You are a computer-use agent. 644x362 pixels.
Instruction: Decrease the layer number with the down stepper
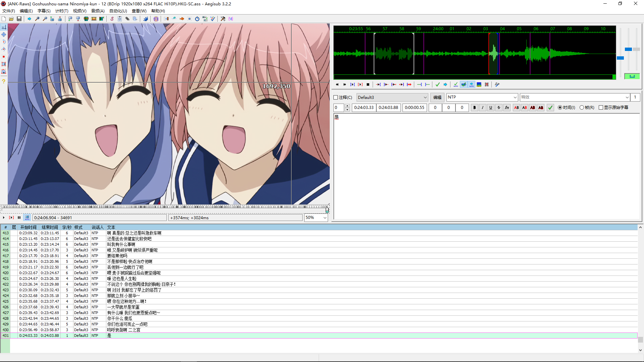[x=347, y=109]
